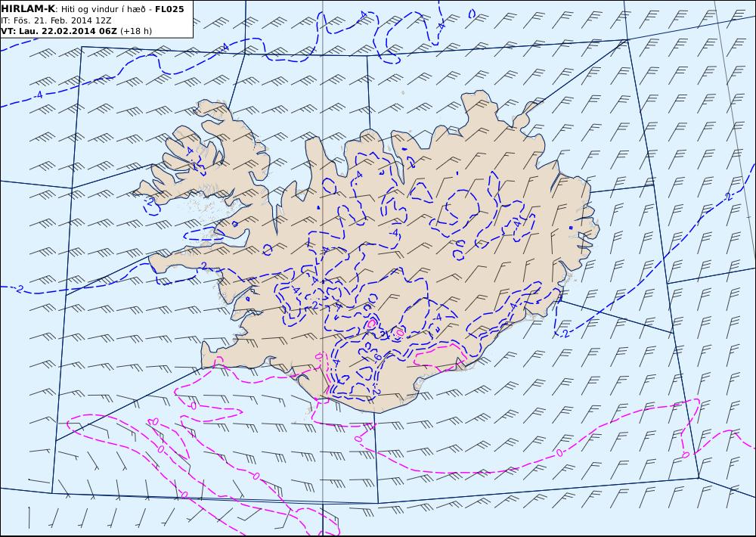Screen dimensions: 756x537
Task: Click the '(+18 h)' forecast offset text
Action: click(136, 31)
